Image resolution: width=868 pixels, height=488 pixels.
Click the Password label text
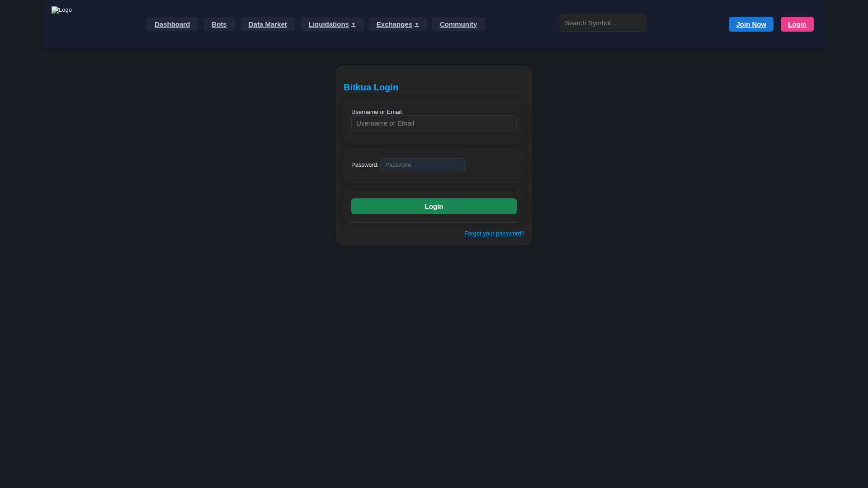[365, 164]
